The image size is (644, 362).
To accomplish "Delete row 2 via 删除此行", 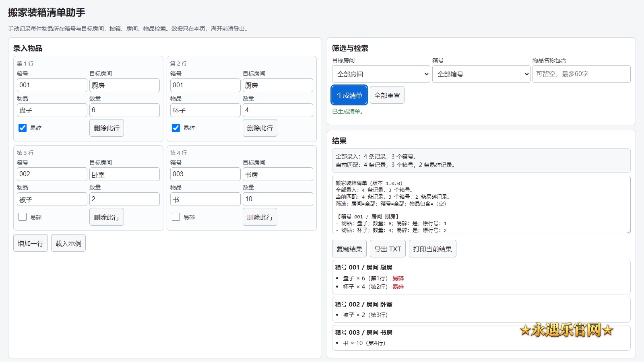I will click(260, 128).
